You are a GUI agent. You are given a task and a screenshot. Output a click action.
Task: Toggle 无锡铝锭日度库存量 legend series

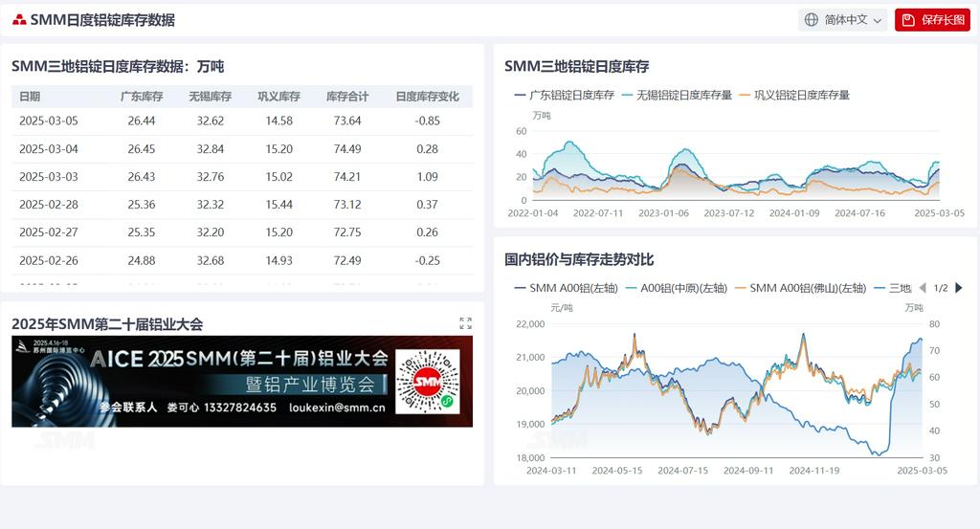pyautogui.click(x=677, y=95)
